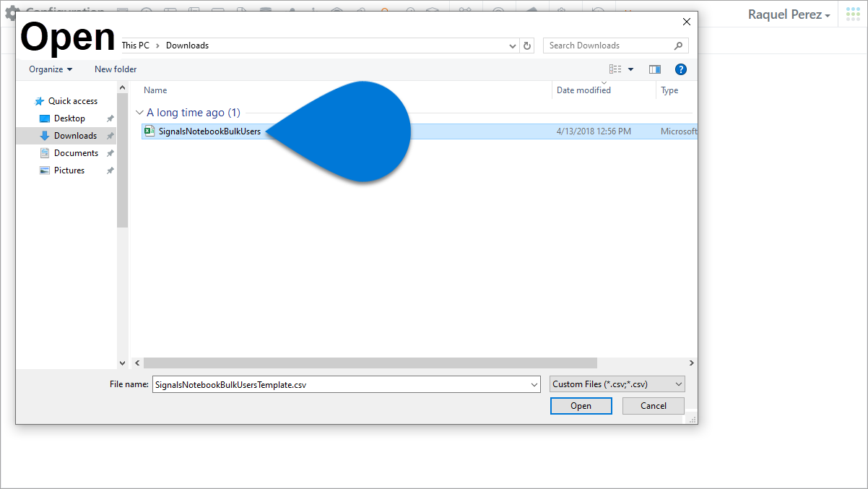The width and height of the screenshot is (868, 489).
Task: Click the refresh button beside the address bar
Action: (527, 46)
